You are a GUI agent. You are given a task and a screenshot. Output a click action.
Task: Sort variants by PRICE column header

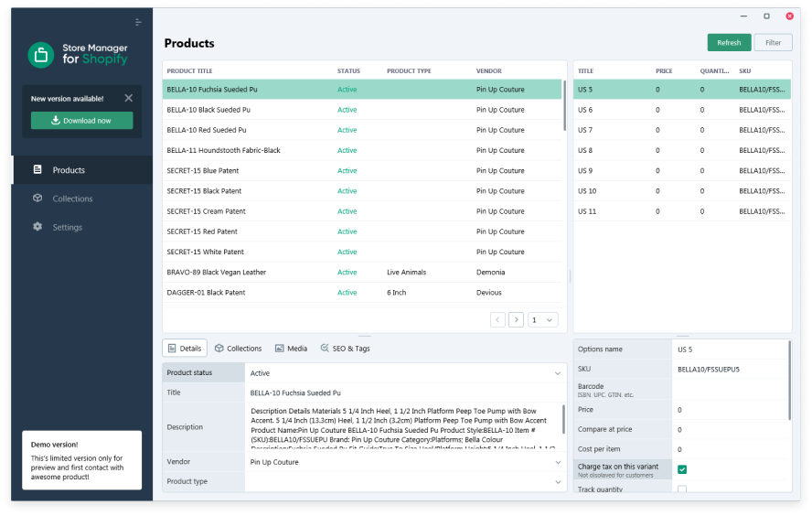pos(664,71)
